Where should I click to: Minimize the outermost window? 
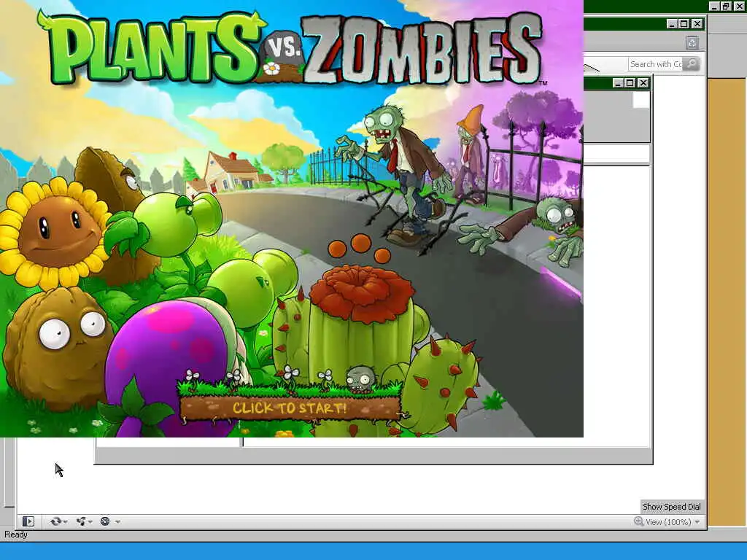pyautogui.click(x=714, y=6)
